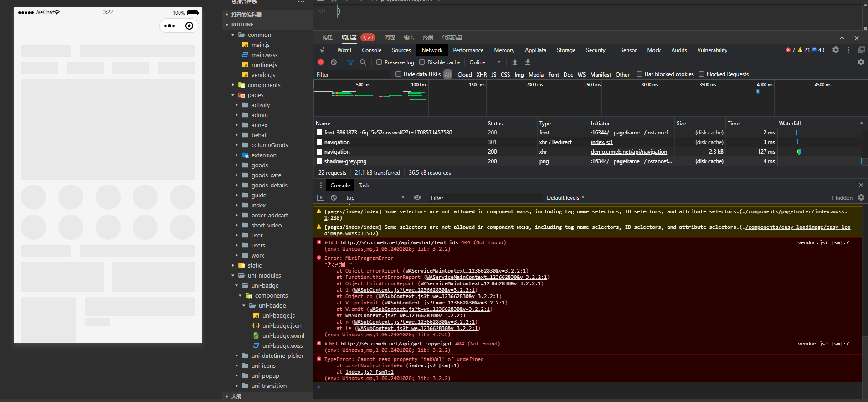The width and height of the screenshot is (868, 402).
Task: Click the export HAR download icon
Action: [x=528, y=62]
